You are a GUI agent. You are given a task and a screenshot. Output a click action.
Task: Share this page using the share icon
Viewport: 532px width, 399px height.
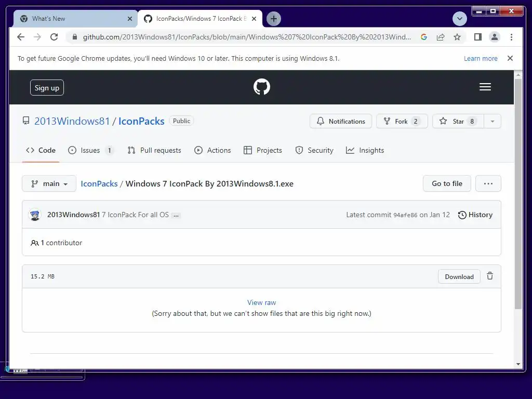[441, 37]
